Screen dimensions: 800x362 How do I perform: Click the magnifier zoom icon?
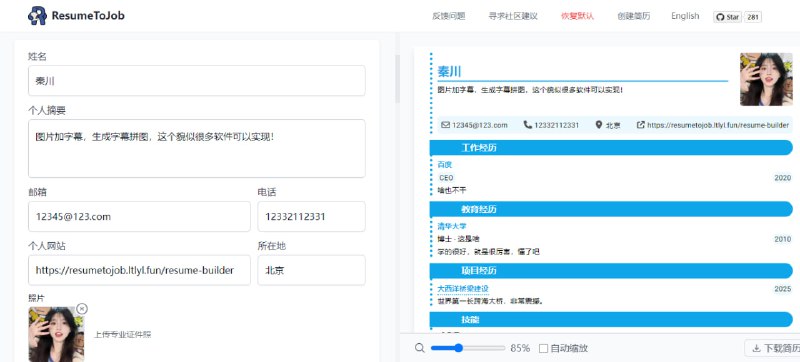[420, 348]
